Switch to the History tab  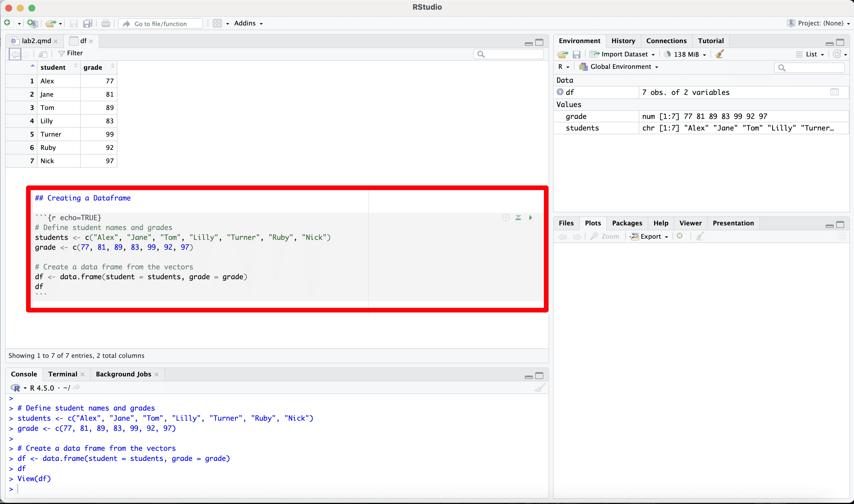(x=623, y=41)
